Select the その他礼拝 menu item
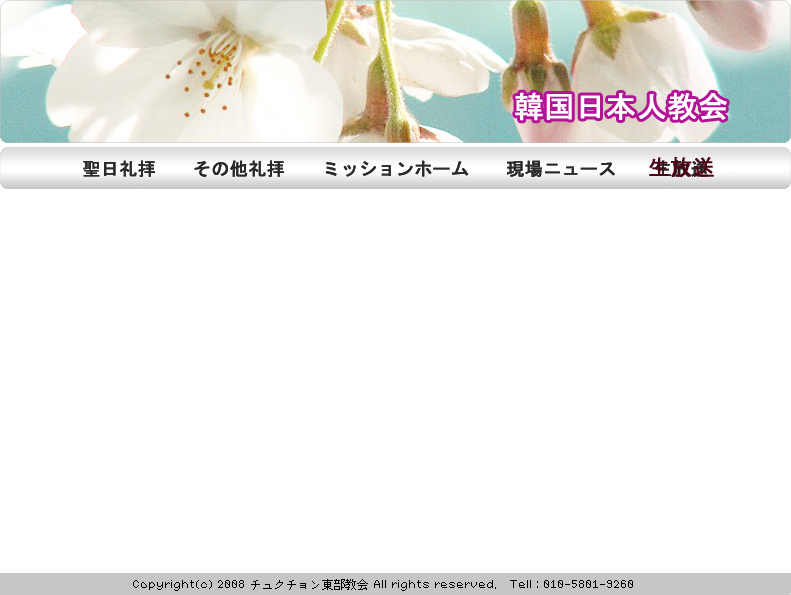 click(239, 169)
